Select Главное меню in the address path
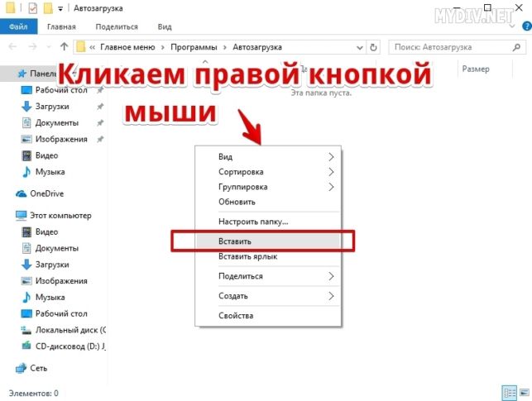This screenshot has width=532, height=401. click(x=127, y=47)
